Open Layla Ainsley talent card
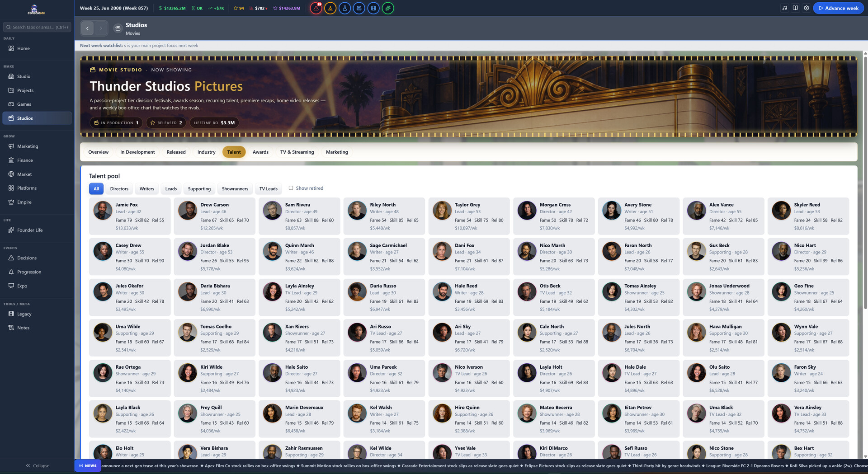 299,297
